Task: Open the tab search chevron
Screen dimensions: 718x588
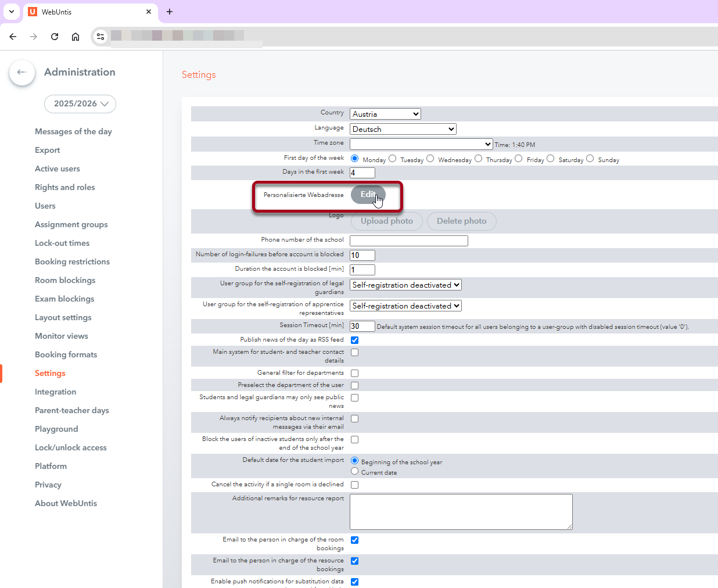Action: coord(12,12)
